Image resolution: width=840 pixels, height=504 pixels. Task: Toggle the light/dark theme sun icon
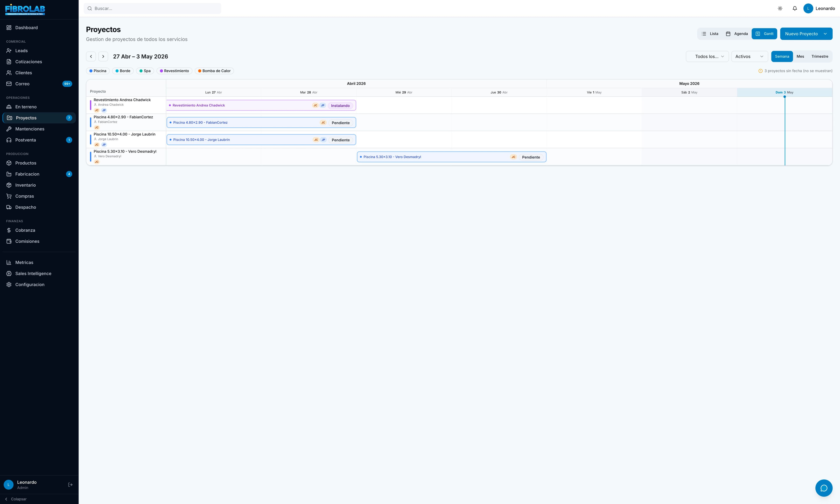(x=780, y=9)
